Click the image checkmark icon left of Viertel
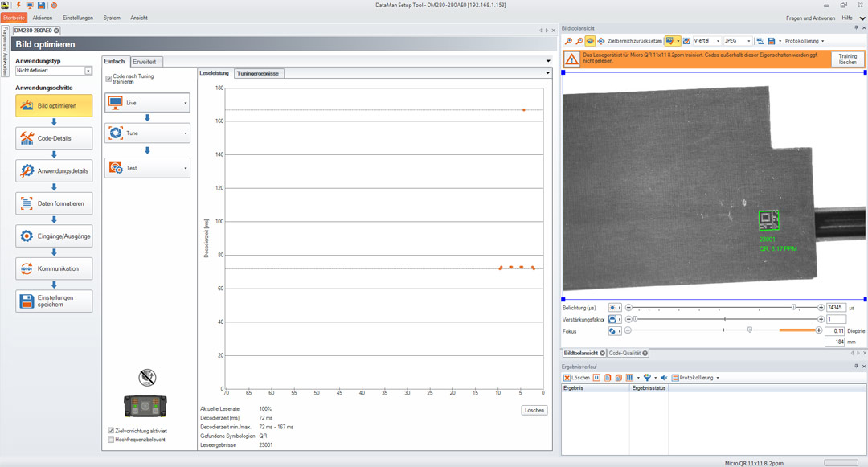Viewport: 868px width, 467px height. [x=686, y=41]
